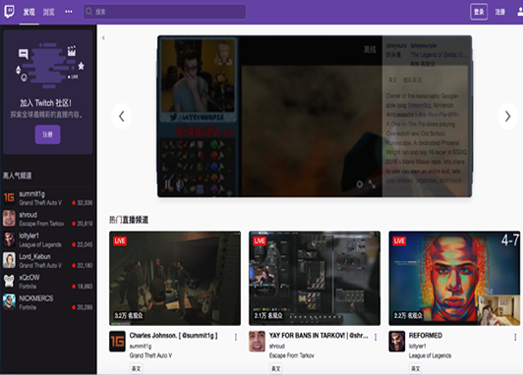Open the loltyler1 REFORMED stream thumbnail
523x375 pixels.
click(454, 278)
